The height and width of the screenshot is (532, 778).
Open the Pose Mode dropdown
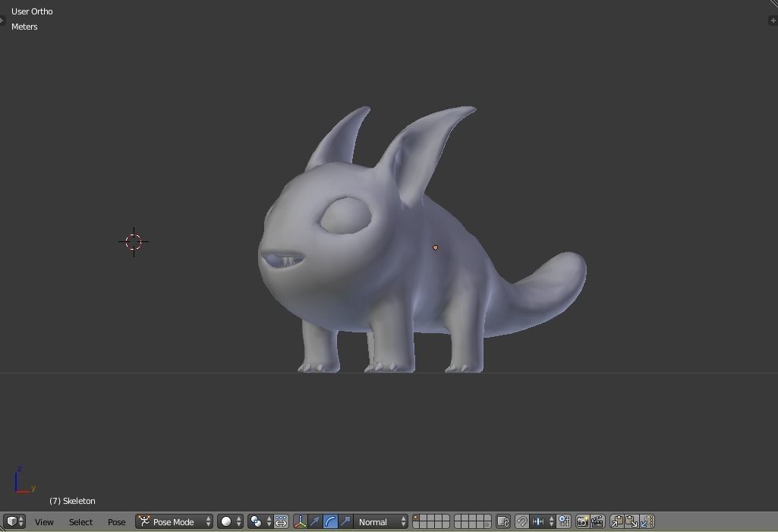pos(174,521)
